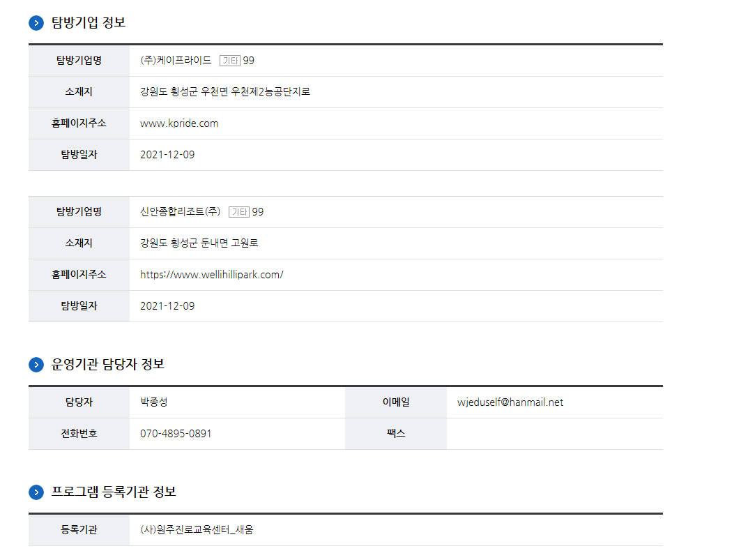
Task: Click the address 강원도 횡성군 우천면 우천제2농공단지로
Action: (225, 91)
